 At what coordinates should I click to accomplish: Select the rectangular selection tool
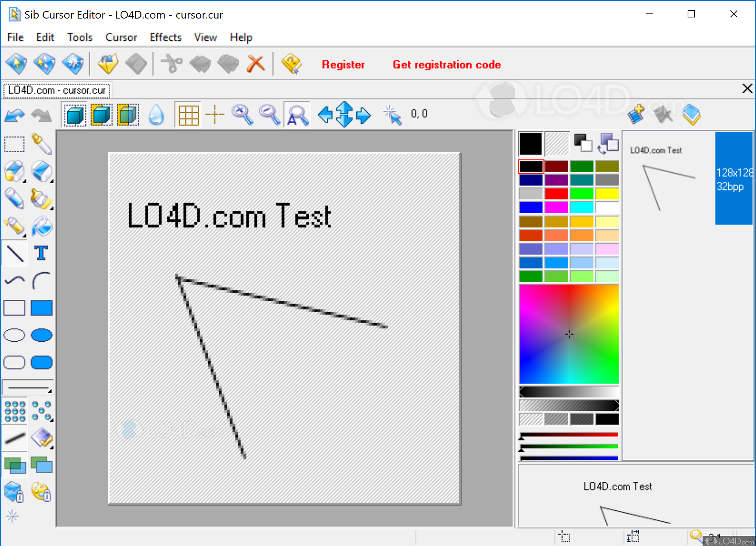click(x=14, y=144)
